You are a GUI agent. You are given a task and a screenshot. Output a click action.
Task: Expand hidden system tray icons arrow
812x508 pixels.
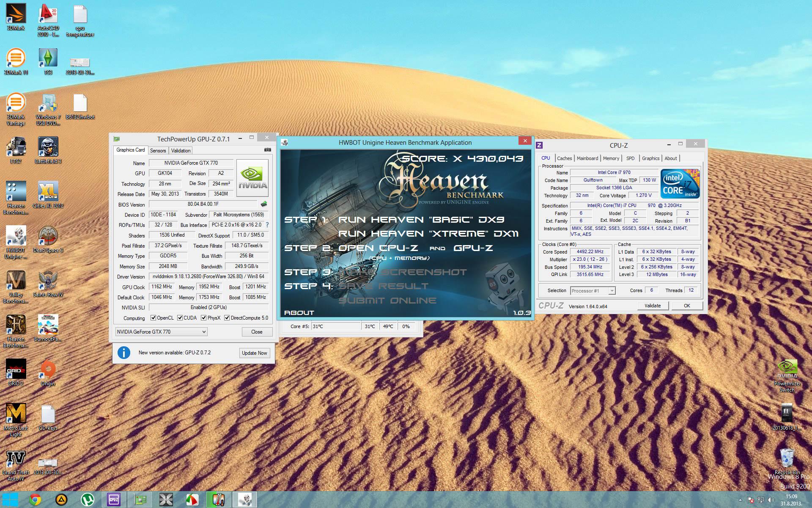tap(740, 500)
